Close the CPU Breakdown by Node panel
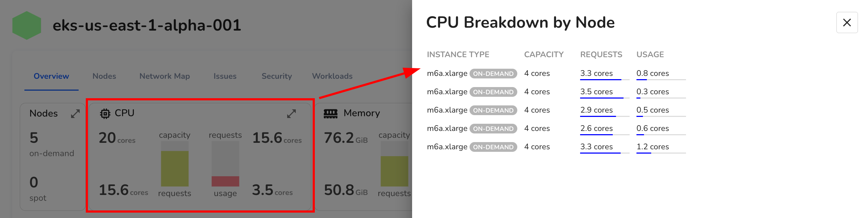This screenshot has height=218, width=868. click(847, 23)
